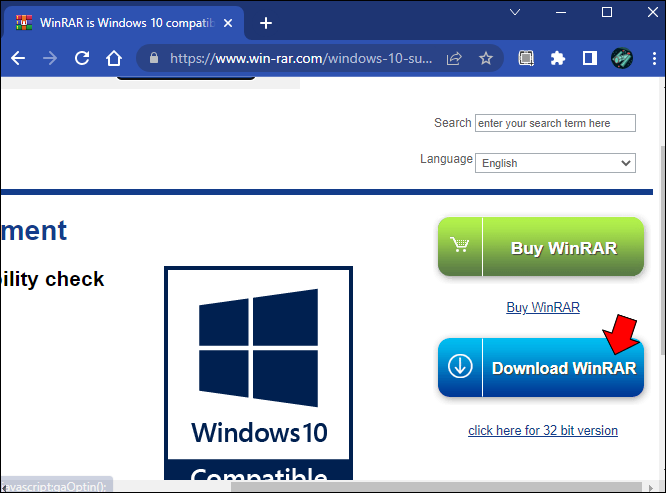Minimize the browser window

pos(561,12)
